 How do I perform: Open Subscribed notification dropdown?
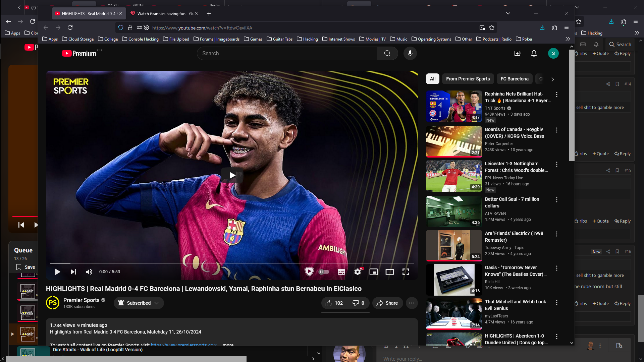pyautogui.click(x=139, y=303)
